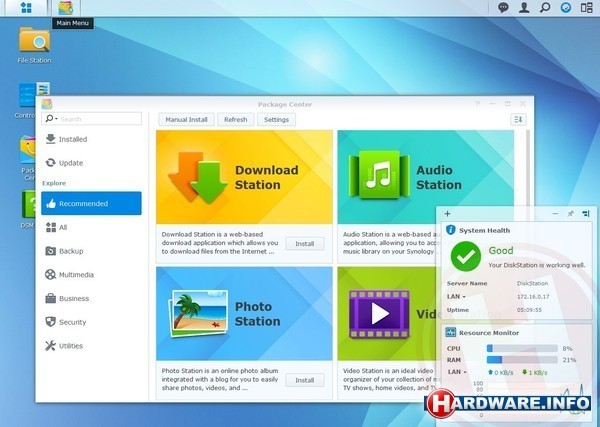Select Update in the sidebar
Image resolution: width=600 pixels, height=427 pixels.
pyautogui.click(x=91, y=163)
